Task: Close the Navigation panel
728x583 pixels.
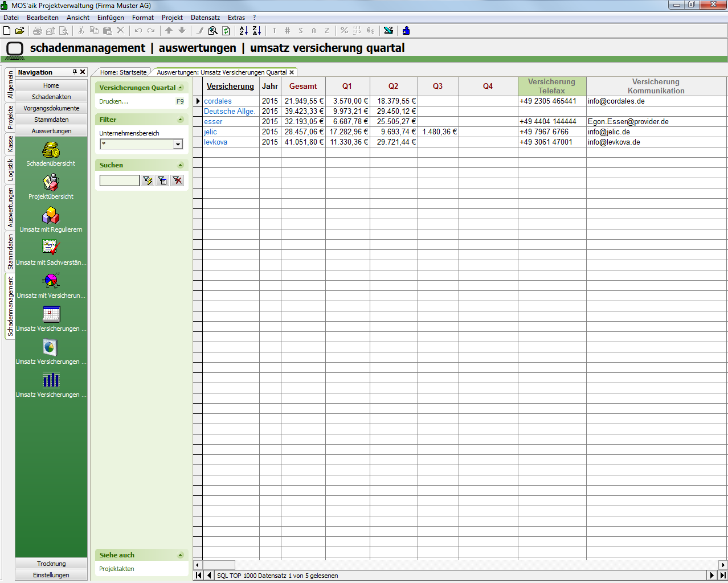Action: pyautogui.click(x=83, y=72)
